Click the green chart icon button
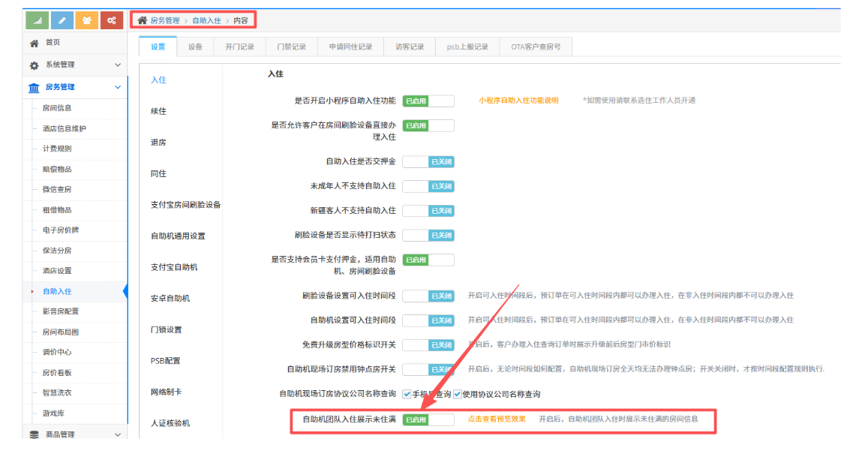 click(x=37, y=20)
